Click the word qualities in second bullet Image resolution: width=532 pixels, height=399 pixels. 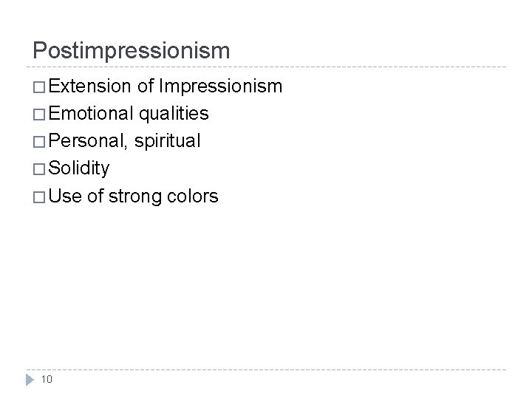point(174,114)
